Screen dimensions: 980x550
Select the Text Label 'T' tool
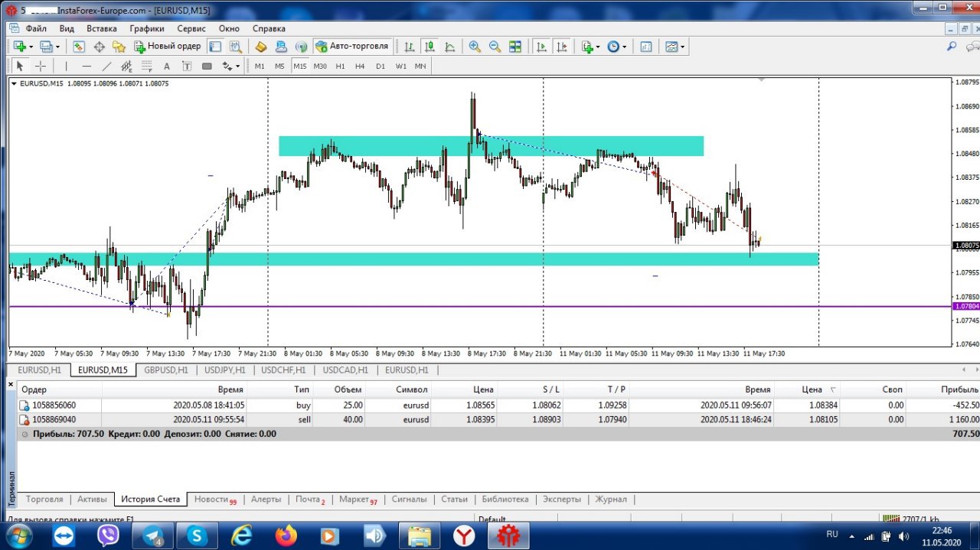point(186,67)
